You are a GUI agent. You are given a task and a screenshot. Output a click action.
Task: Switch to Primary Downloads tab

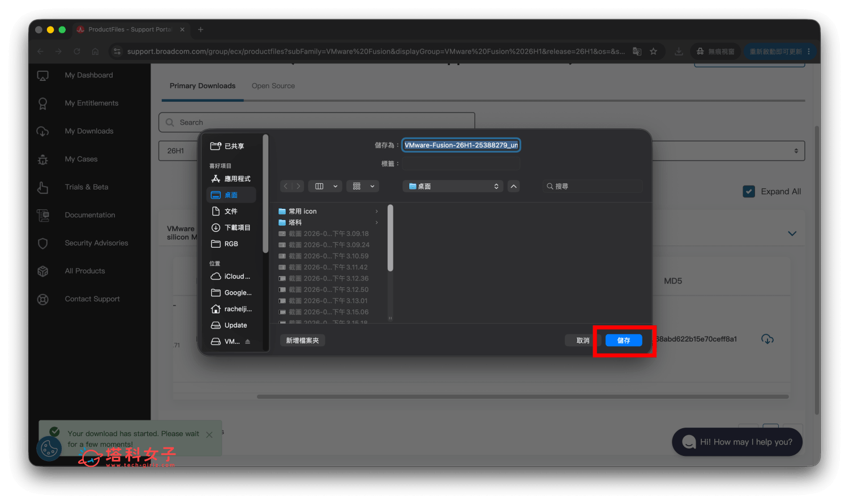[203, 86]
